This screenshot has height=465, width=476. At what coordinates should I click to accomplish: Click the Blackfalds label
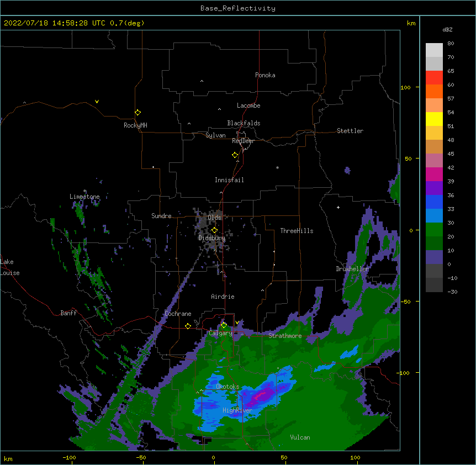tap(244, 123)
